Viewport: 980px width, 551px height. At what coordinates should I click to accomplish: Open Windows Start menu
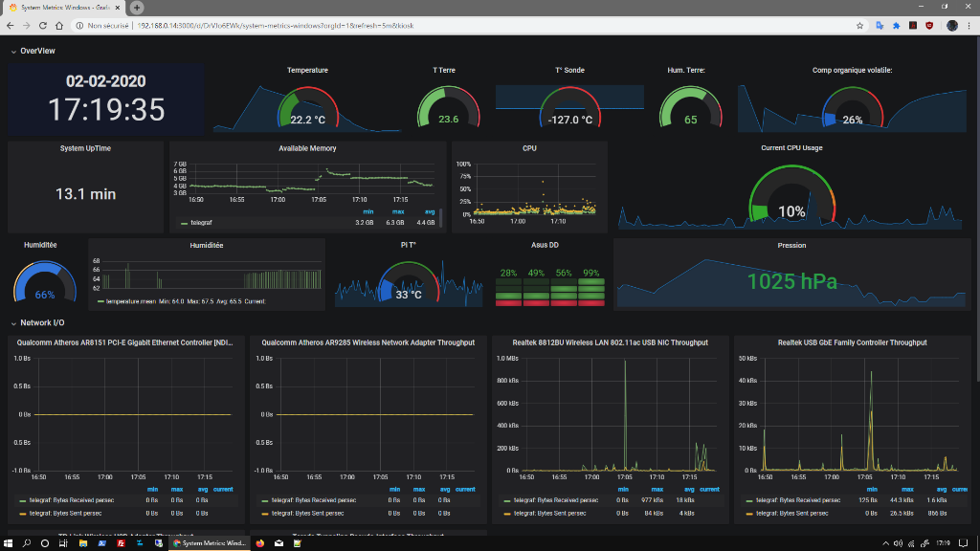tap(10, 542)
